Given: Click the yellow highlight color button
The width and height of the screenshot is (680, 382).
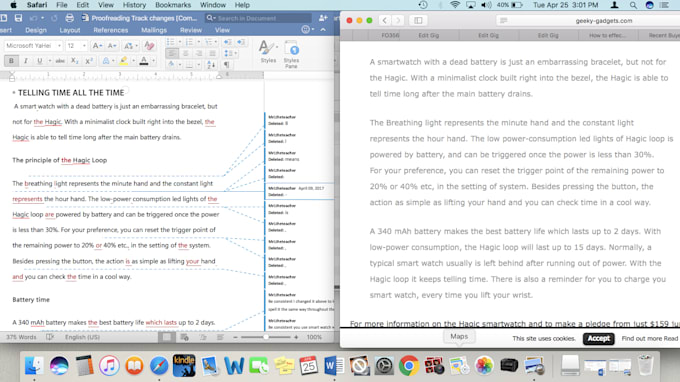Looking at the screenshot, I should (x=124, y=61).
